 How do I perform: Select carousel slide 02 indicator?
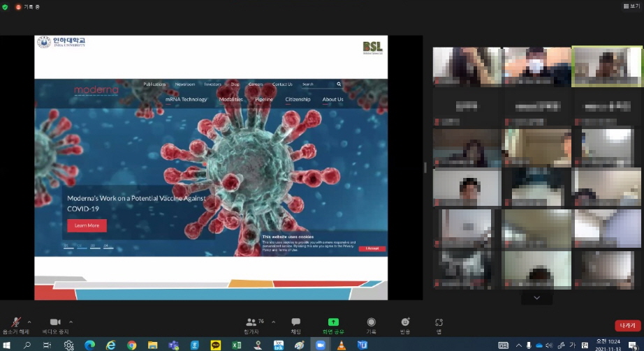[81, 246]
